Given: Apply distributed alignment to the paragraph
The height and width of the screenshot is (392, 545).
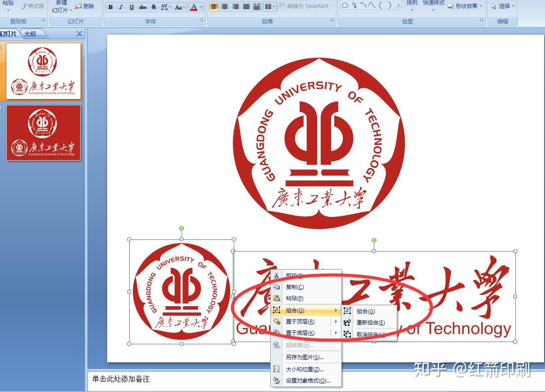Looking at the screenshot, I should [257, 7].
